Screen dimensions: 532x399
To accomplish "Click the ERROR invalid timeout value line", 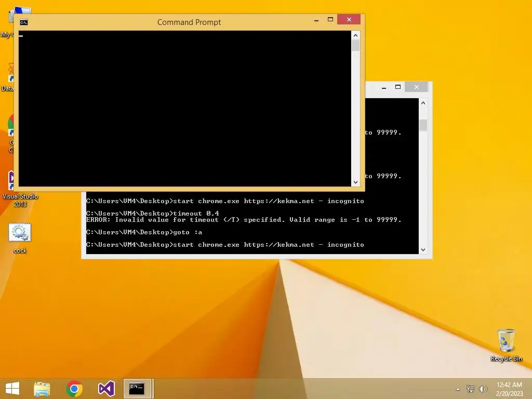I will click(244, 220).
